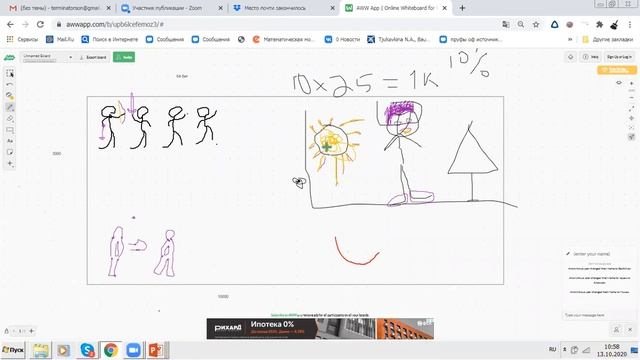
Task: Open the color picker tool
Action: (10, 96)
